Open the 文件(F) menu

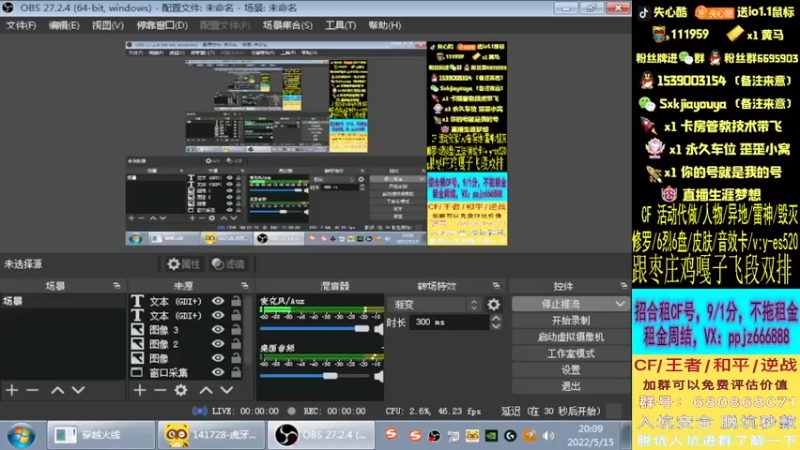click(x=21, y=25)
